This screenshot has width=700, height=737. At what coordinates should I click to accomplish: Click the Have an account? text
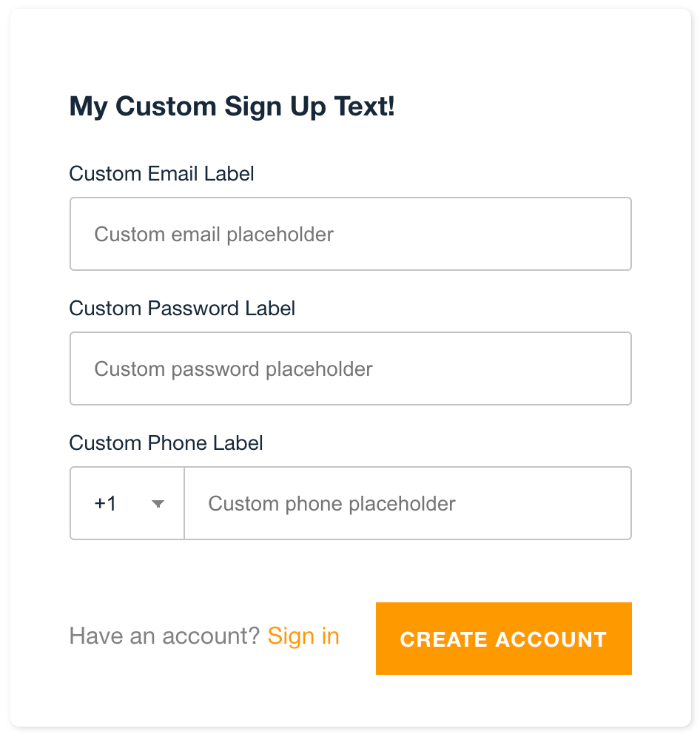click(x=164, y=636)
